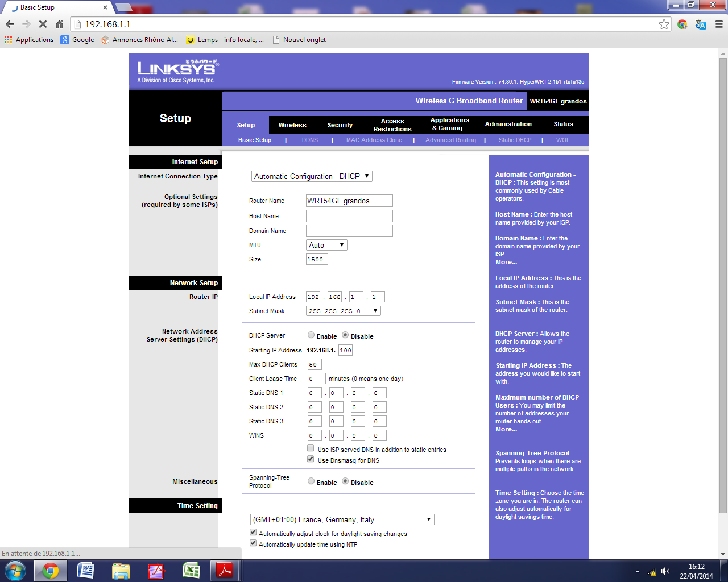Image resolution: width=728 pixels, height=582 pixels.
Task: Launch Excel from the taskbar
Action: coord(191,571)
